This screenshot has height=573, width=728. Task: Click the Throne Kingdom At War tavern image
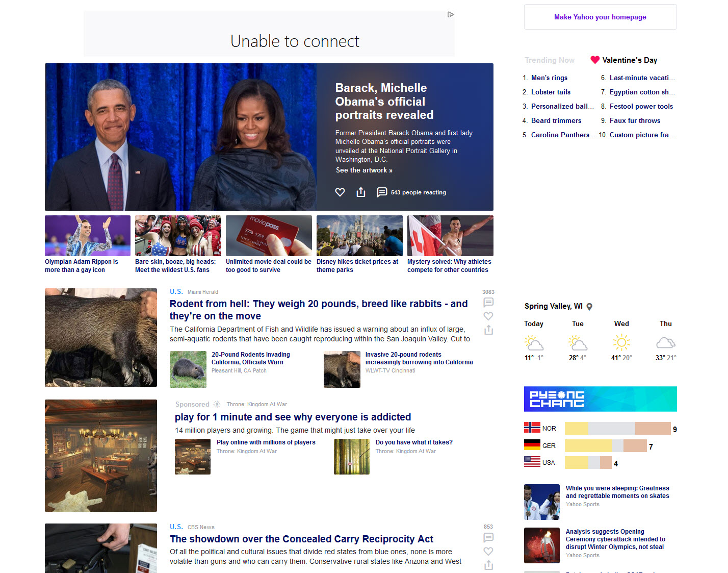click(101, 456)
